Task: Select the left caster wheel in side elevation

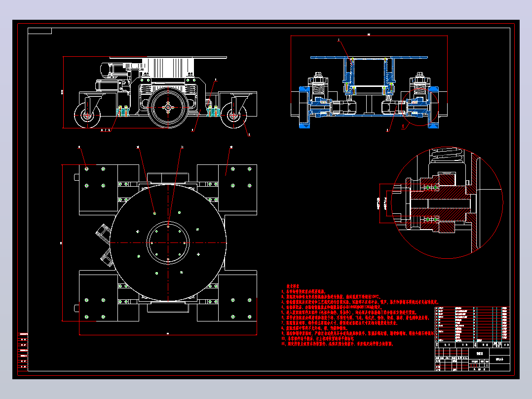Action: pyautogui.click(x=87, y=116)
